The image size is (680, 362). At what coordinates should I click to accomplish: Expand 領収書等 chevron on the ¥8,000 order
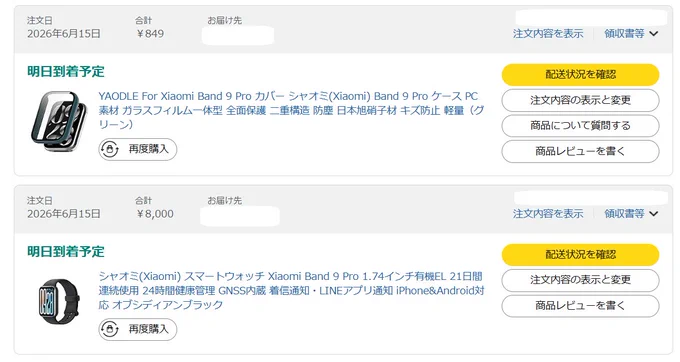(654, 213)
